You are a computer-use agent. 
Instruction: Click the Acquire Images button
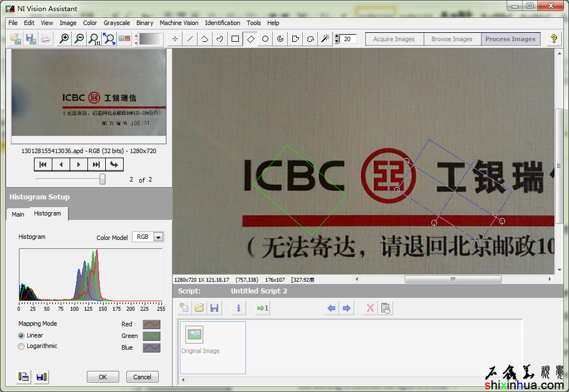pos(394,39)
